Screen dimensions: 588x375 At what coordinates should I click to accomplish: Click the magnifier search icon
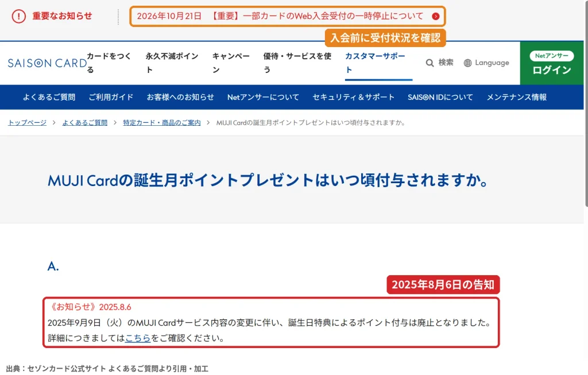[x=430, y=63]
